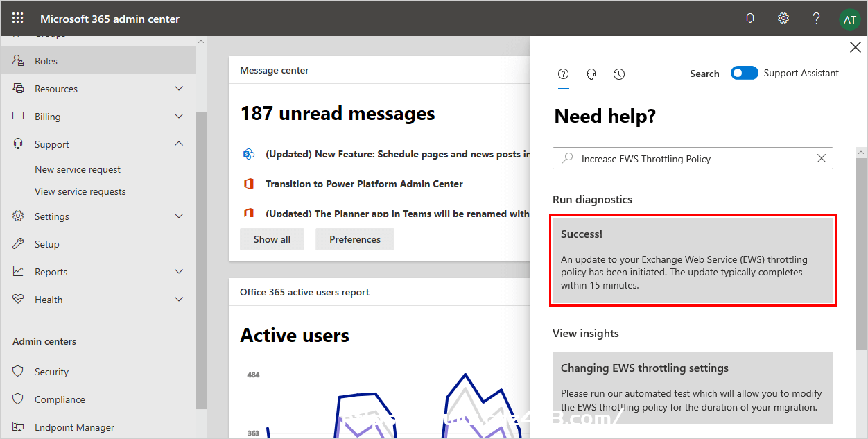Click the Support headset icon in sidebar
This screenshot has height=439, width=868.
pyautogui.click(x=19, y=144)
